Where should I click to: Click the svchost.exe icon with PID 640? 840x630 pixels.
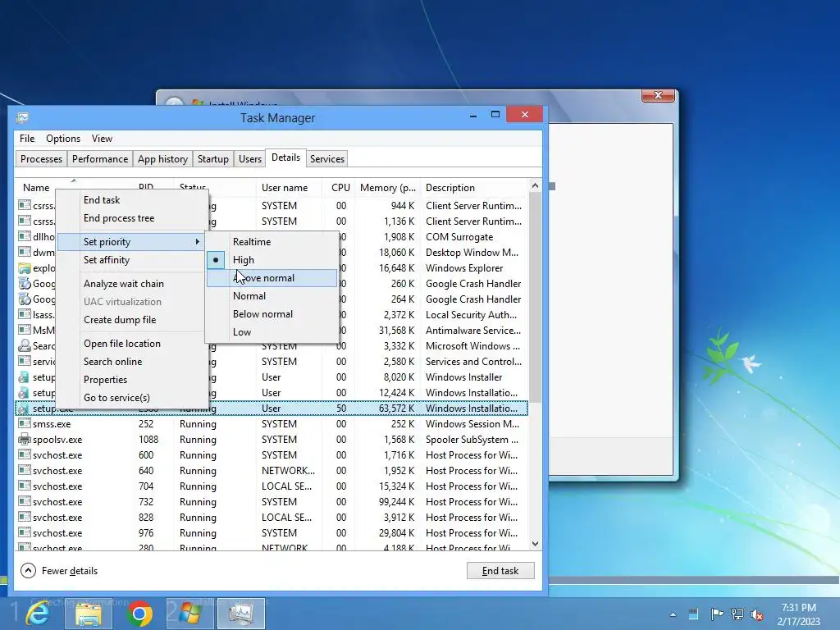(x=24, y=470)
